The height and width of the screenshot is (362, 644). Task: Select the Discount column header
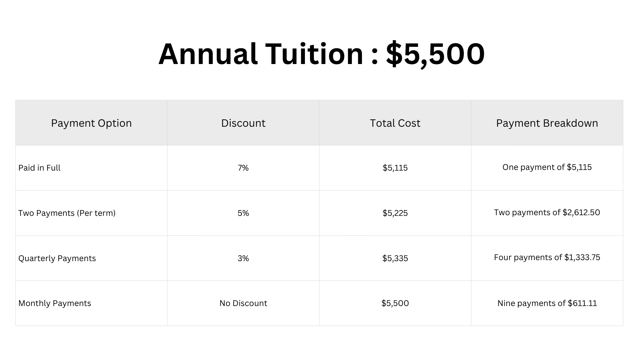[243, 123]
